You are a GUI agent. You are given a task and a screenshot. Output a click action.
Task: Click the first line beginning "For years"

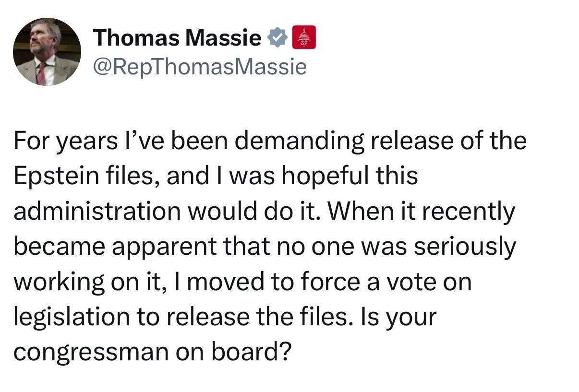click(270, 142)
